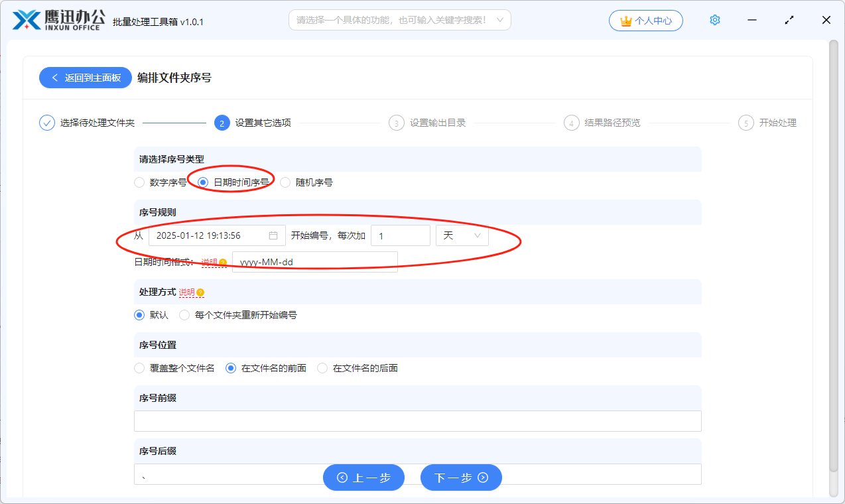Click 返回到主面板 button

(x=86, y=78)
